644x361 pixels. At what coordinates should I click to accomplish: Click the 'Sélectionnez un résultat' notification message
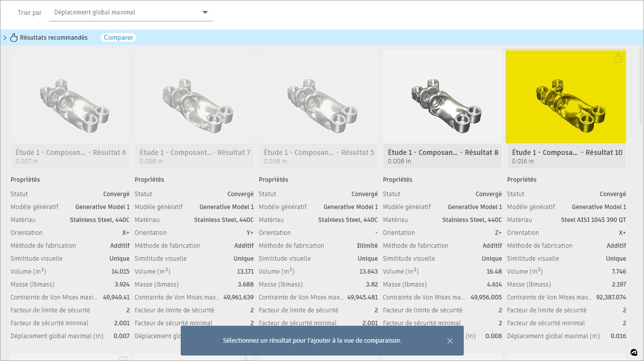click(312, 341)
